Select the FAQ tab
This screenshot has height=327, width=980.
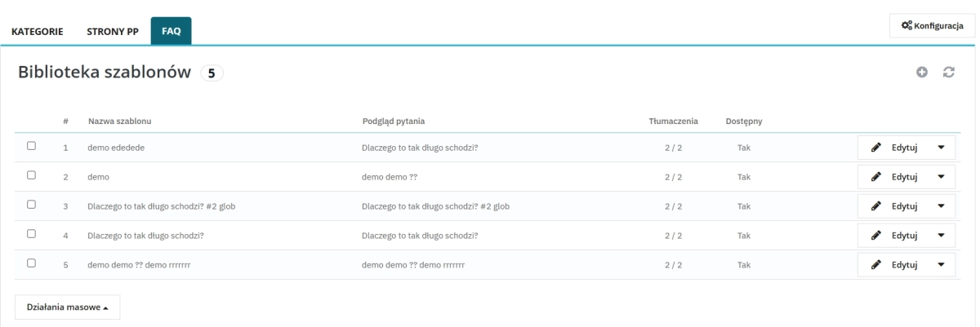click(x=171, y=32)
